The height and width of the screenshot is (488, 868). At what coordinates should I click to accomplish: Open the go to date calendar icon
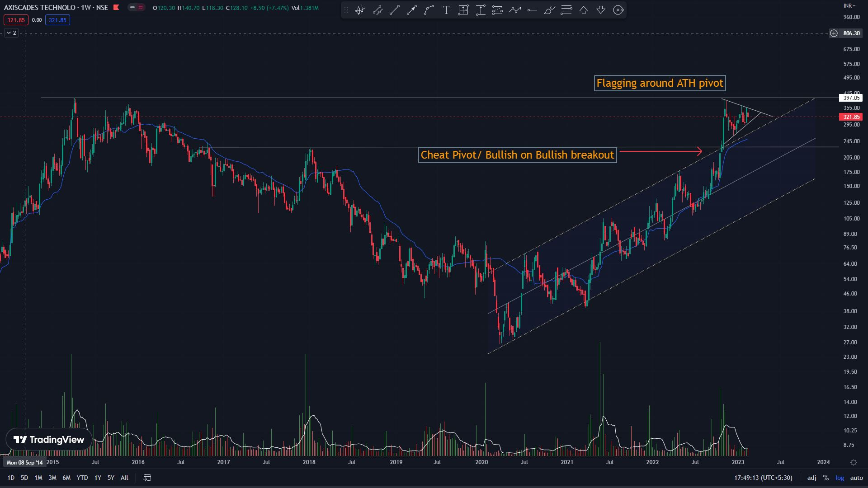click(x=147, y=478)
